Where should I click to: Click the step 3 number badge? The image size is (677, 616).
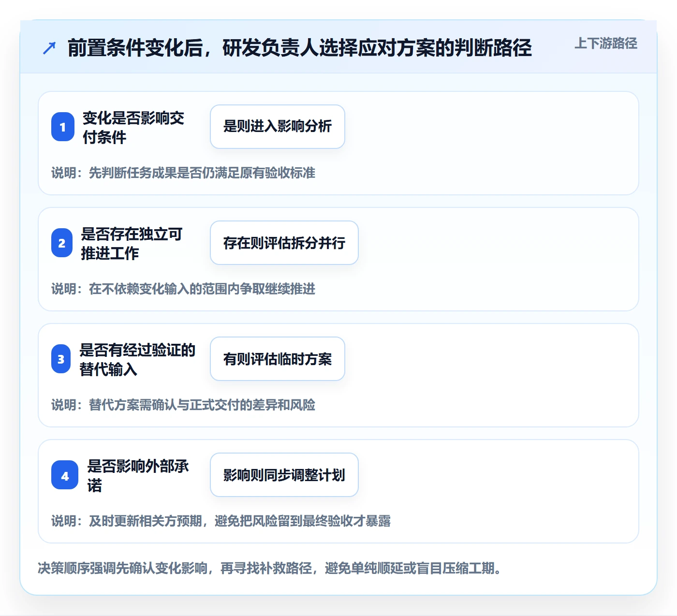coord(61,359)
